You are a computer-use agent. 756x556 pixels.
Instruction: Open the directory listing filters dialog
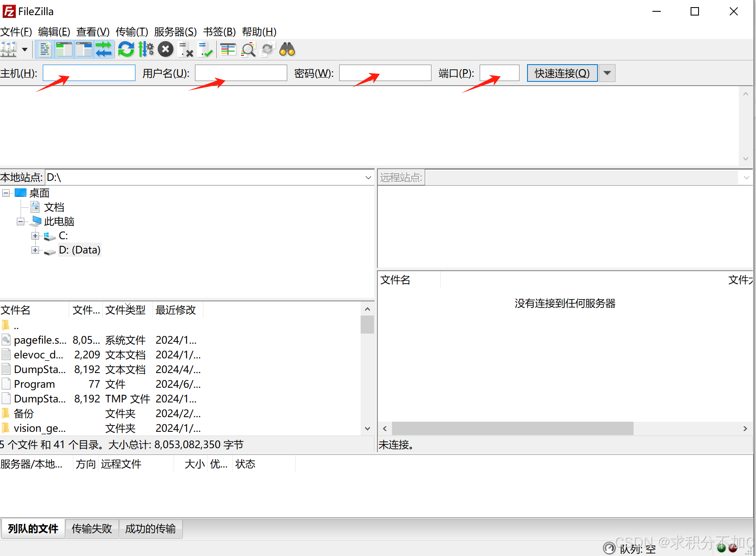(228, 50)
